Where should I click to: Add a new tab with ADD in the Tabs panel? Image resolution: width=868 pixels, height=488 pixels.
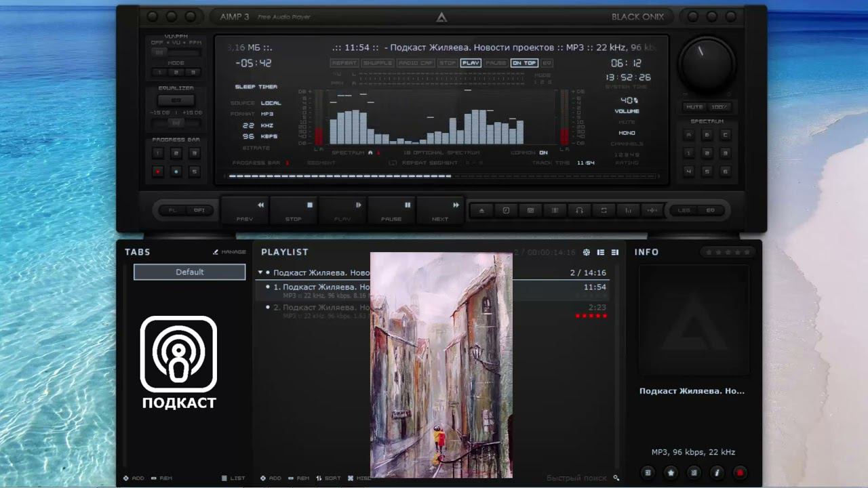coord(134,478)
